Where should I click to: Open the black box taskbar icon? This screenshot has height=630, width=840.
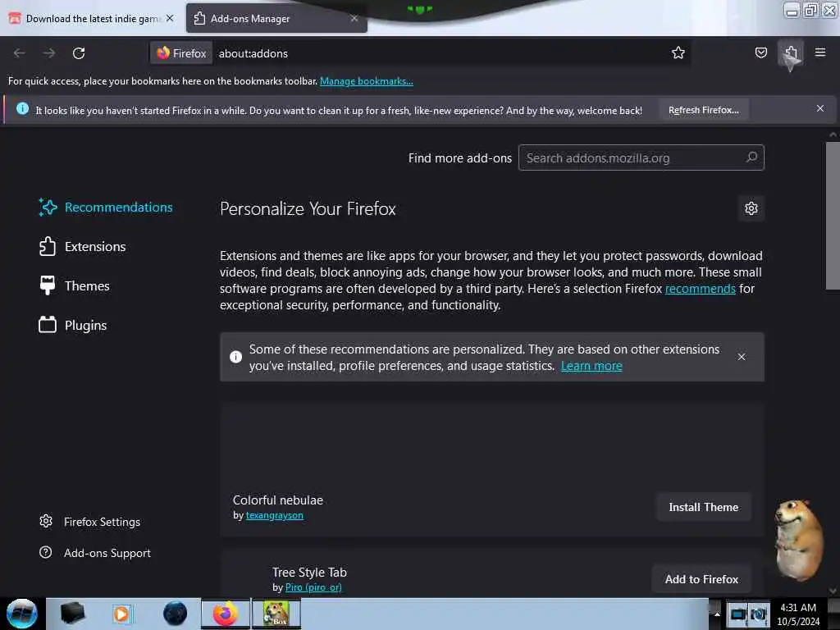point(72,614)
